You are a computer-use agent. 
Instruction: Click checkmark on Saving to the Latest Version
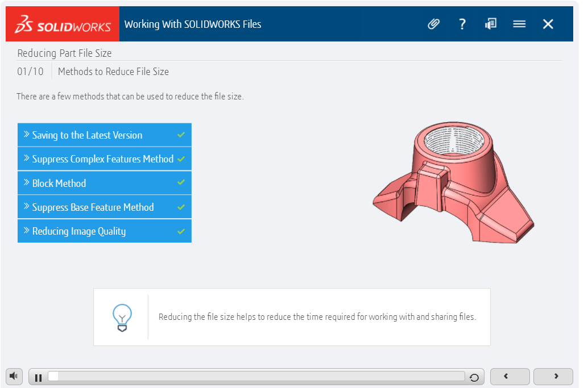pos(181,135)
